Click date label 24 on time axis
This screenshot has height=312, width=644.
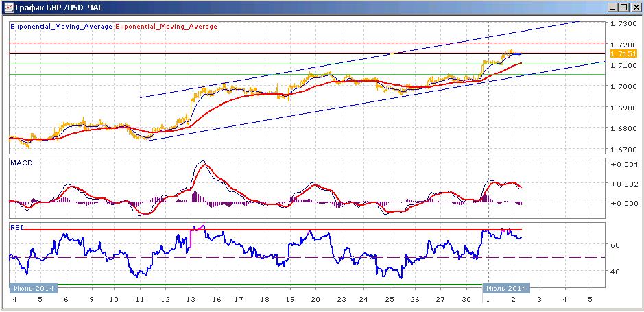[365, 299]
